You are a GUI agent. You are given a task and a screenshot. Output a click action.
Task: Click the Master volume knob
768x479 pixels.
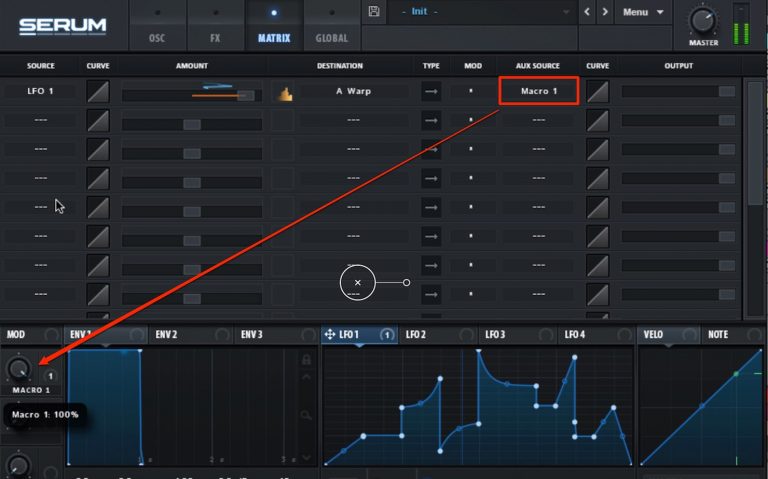point(703,19)
